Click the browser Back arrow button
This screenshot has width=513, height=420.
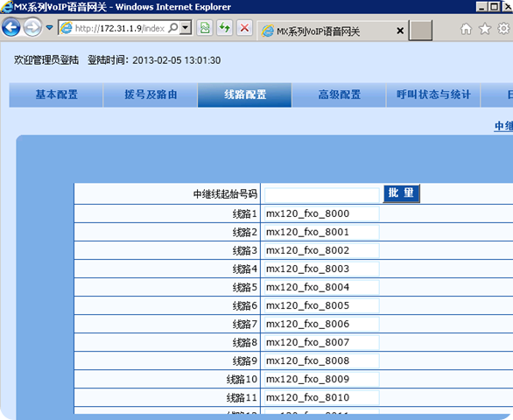[11, 27]
